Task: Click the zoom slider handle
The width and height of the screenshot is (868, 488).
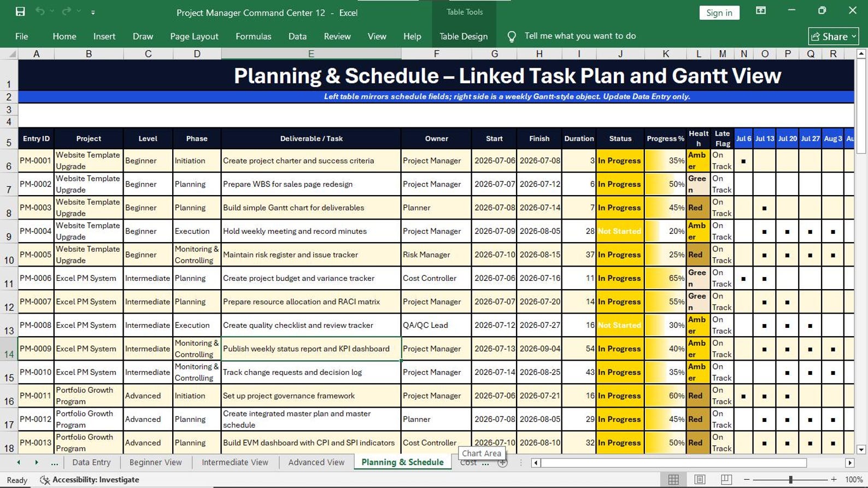Action: click(790, 479)
